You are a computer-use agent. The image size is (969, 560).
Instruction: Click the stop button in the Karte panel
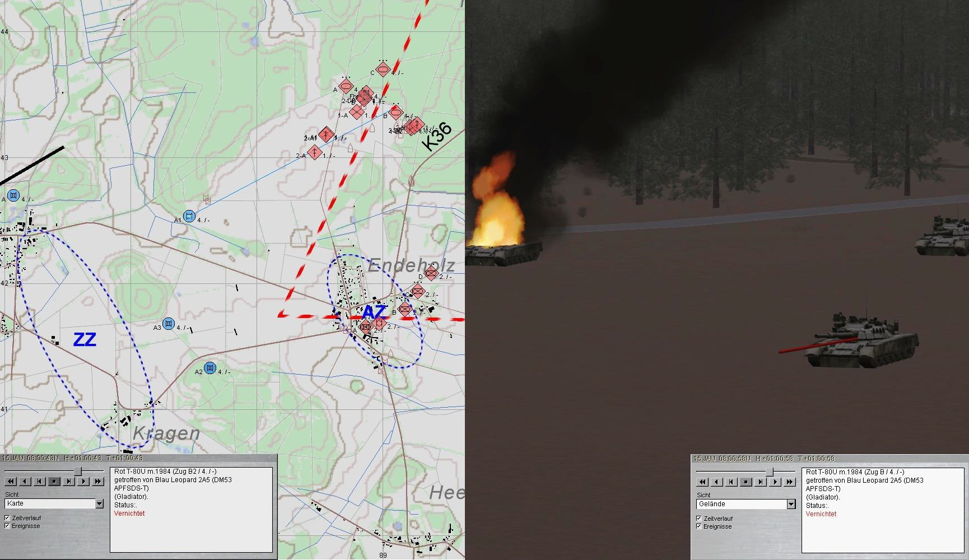point(54,481)
